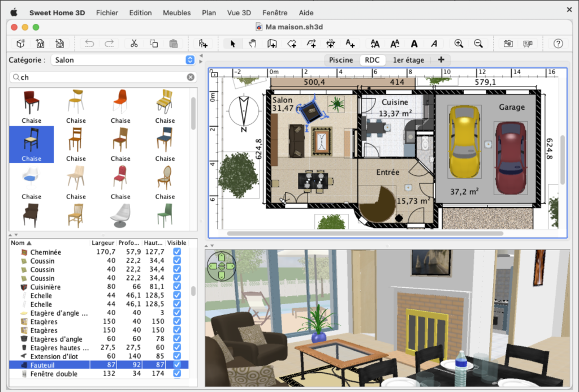Toggle visibility checkbox for Cuisinière

[178, 287]
